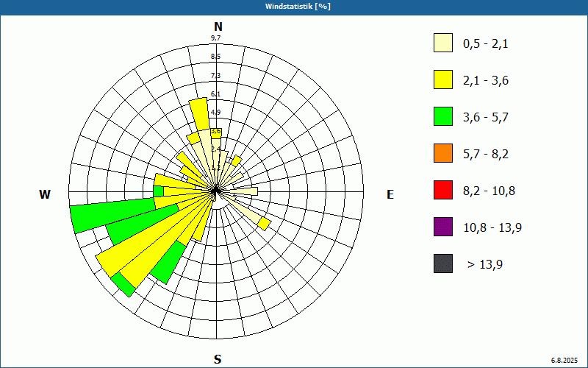Click the small yellow southeast wind bar tip
This screenshot has height=368, width=588.
click(x=265, y=224)
